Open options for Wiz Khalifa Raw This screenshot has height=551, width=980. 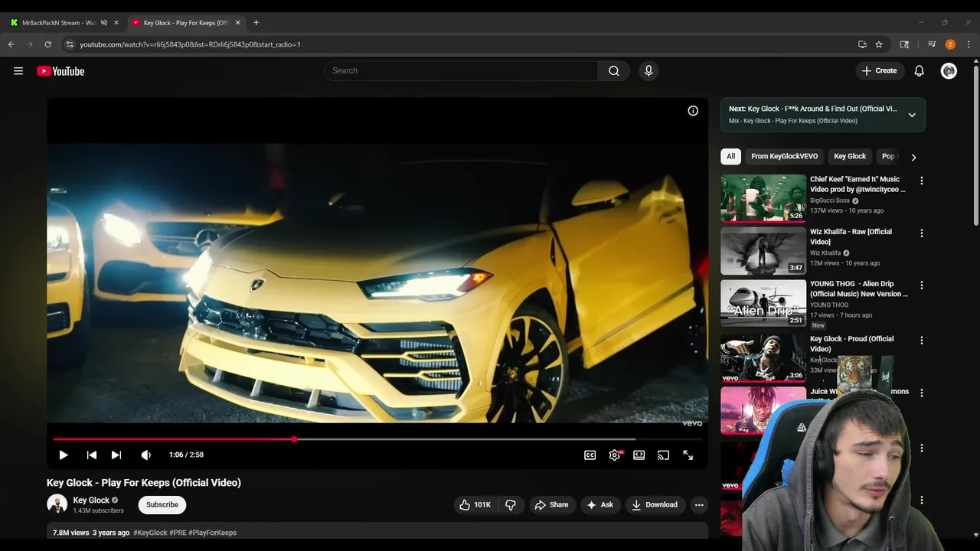(922, 233)
